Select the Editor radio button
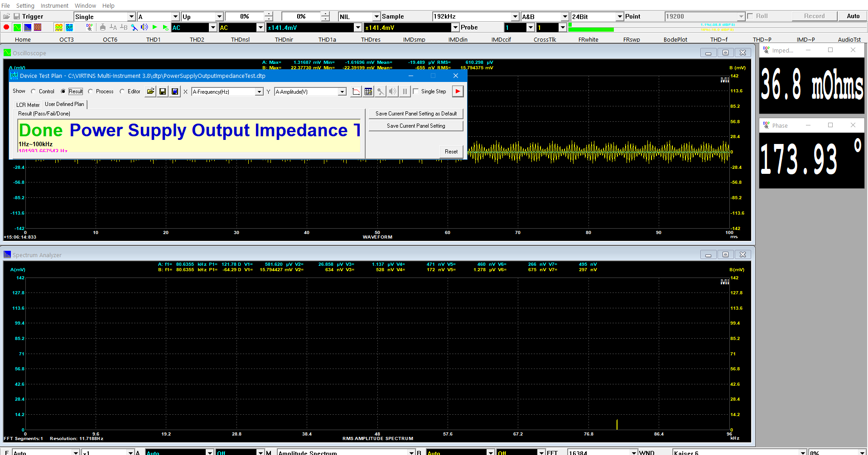Viewport: 868px width, 455px height. click(122, 91)
